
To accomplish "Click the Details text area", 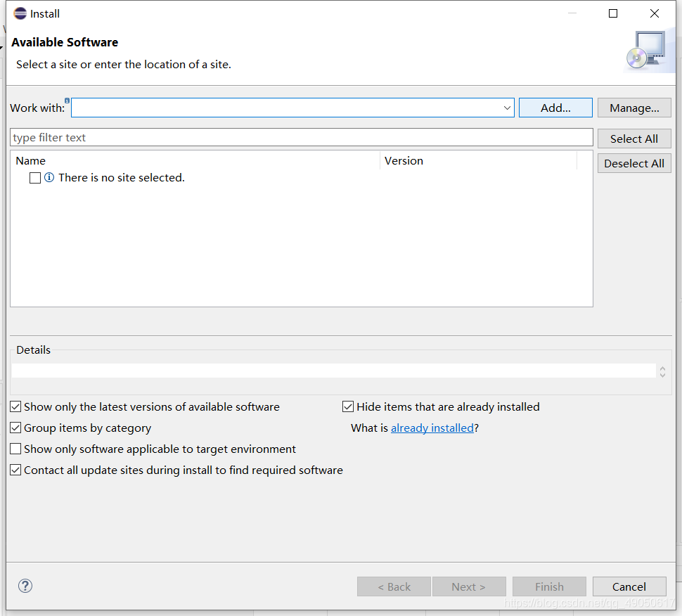I will 333,371.
